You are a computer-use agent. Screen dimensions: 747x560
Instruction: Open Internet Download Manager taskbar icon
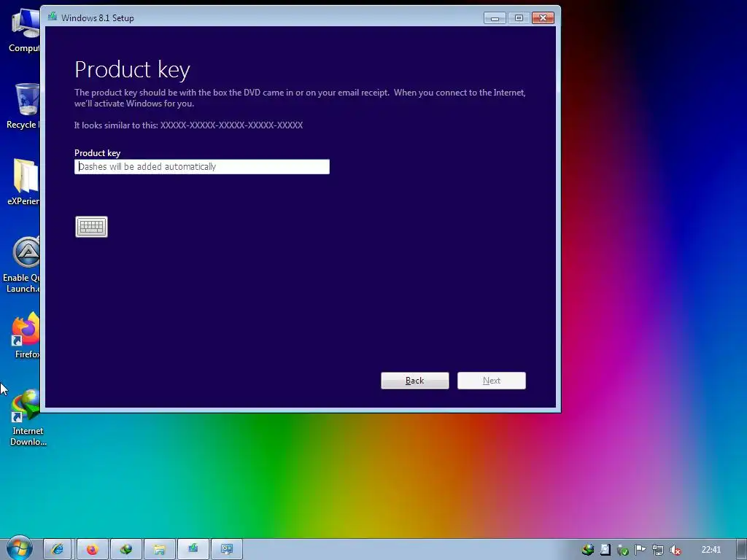[126, 550]
